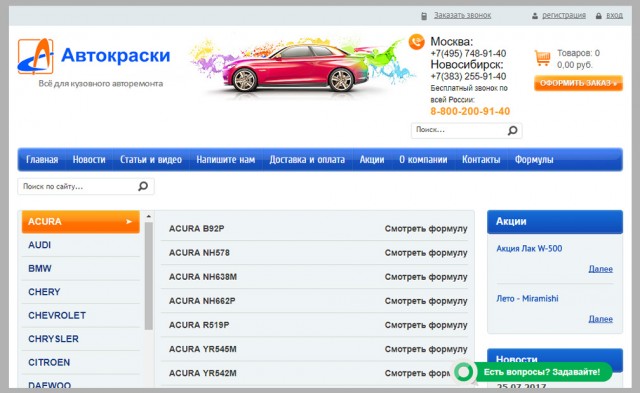Open the Формулы menu item

534,160
